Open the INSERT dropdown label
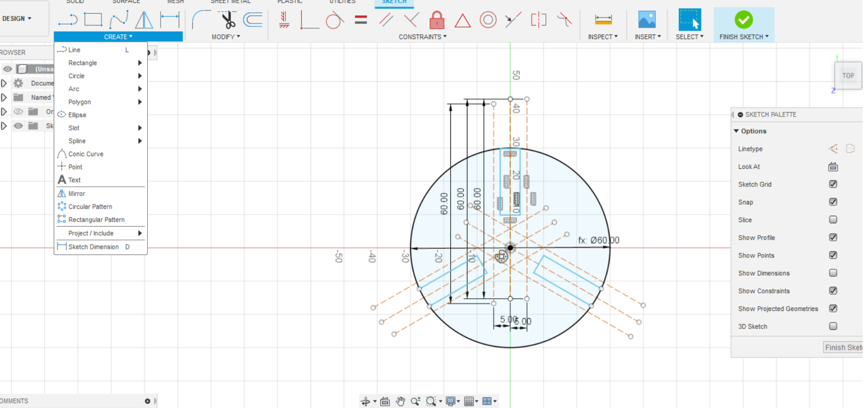This screenshot has height=408, width=868. [648, 37]
